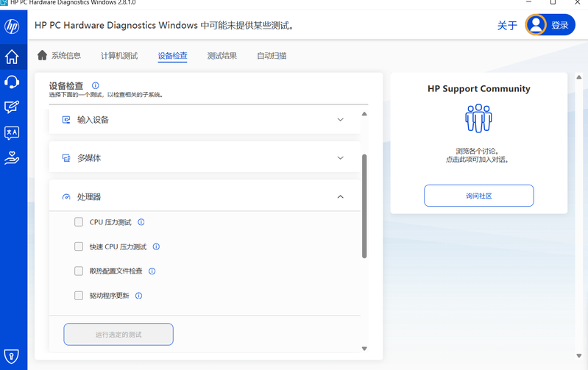Click the 登录 sign-in button
Viewport: 588px width, 370px height.
[x=550, y=25]
